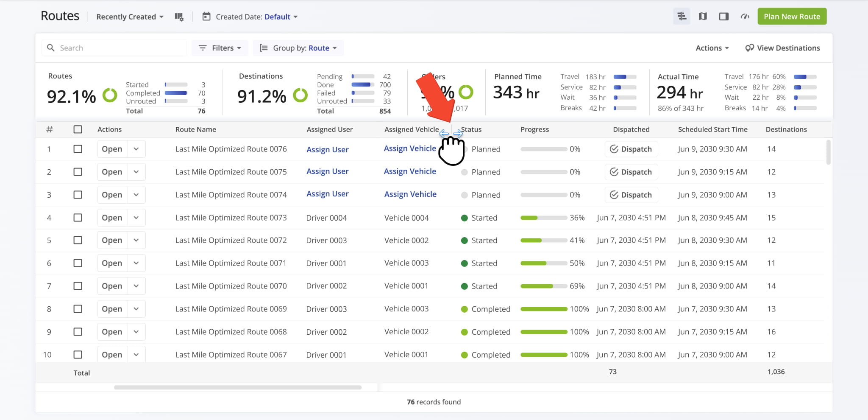Toggle the side panel view icon
This screenshot has height=420, width=868.
723,17
